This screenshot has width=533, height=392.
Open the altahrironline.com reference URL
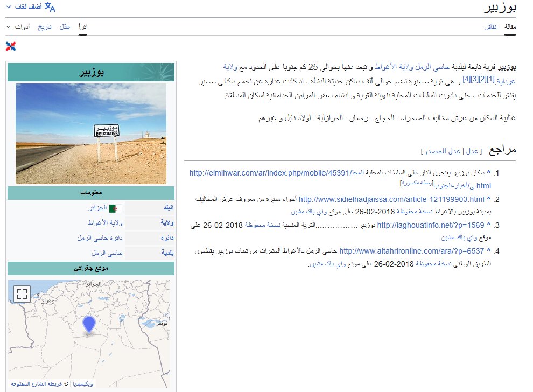coord(411,251)
